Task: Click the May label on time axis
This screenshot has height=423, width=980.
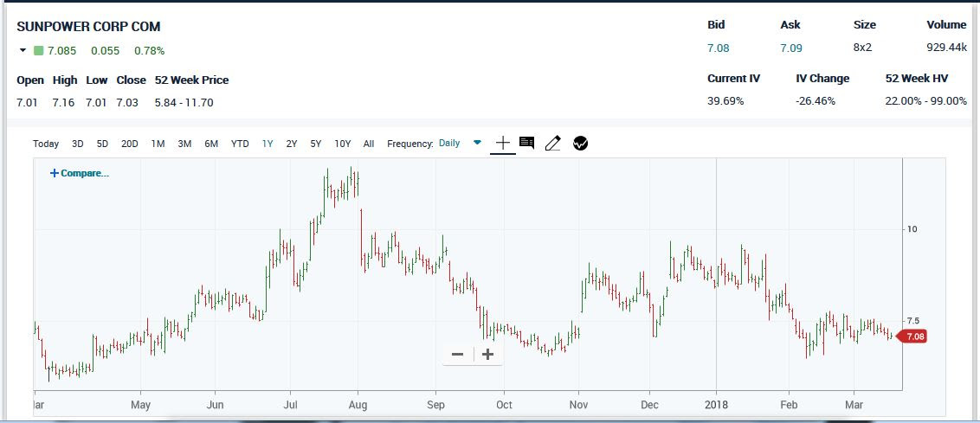Action: 140,405
